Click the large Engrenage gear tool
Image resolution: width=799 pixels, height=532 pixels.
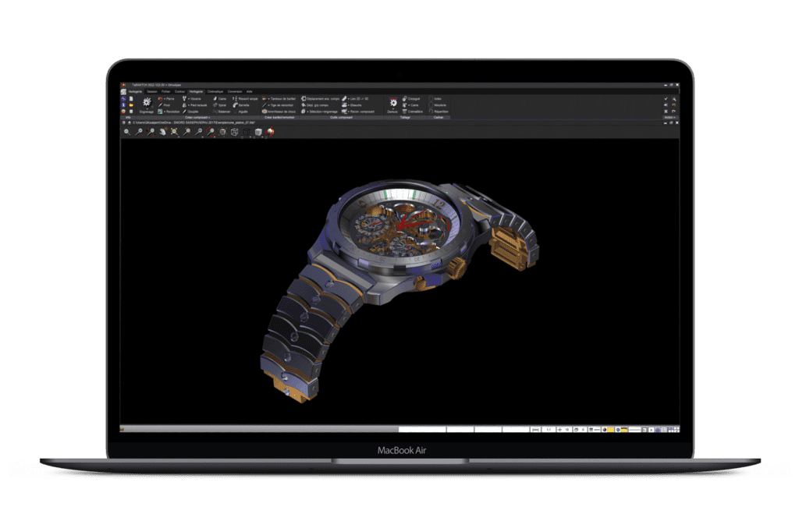[x=146, y=101]
